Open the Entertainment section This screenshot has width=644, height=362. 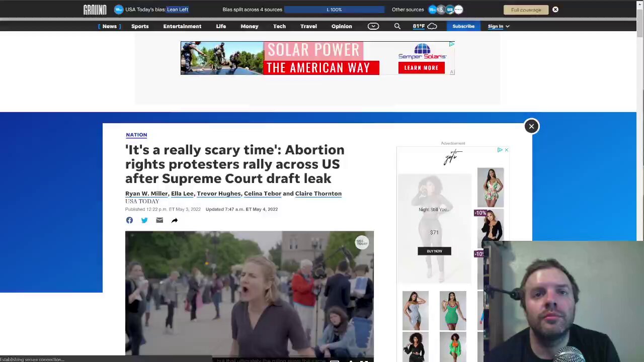182,26
